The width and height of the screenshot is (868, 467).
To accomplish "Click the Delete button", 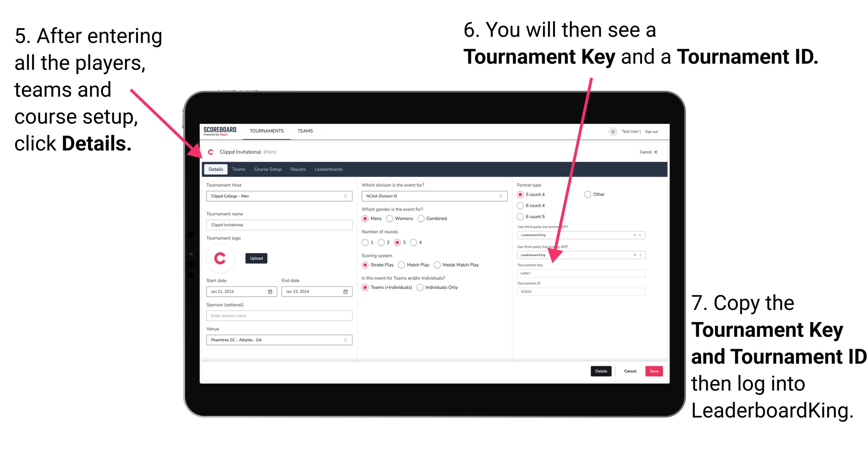I will 601,371.
